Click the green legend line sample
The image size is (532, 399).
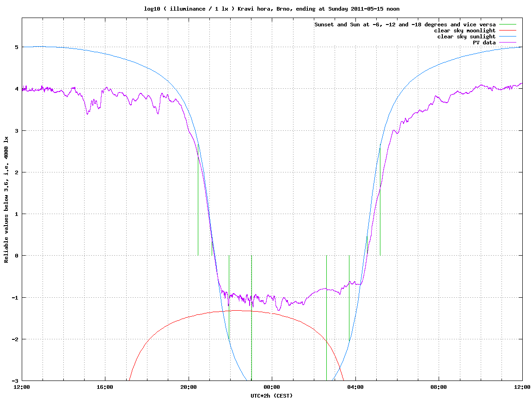508,25
